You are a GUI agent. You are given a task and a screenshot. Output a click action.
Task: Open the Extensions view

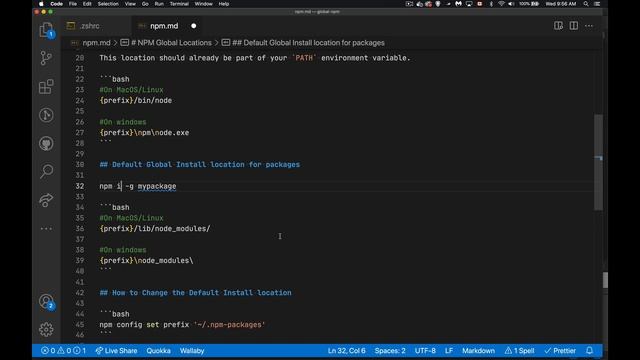point(46,87)
